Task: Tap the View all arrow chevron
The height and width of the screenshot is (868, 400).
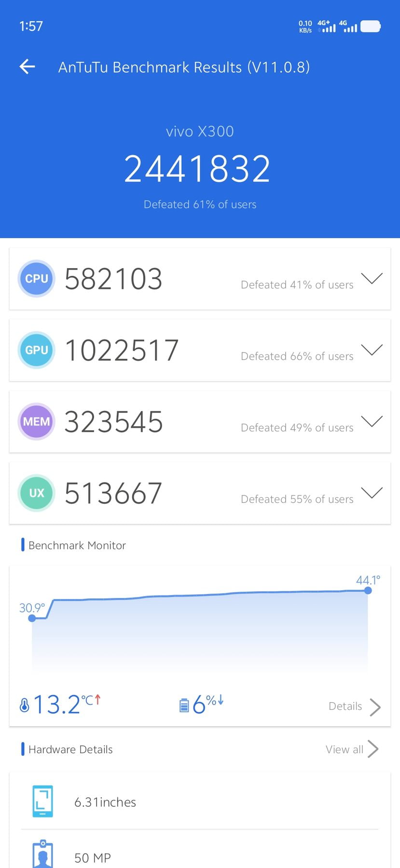Action: coord(372,749)
